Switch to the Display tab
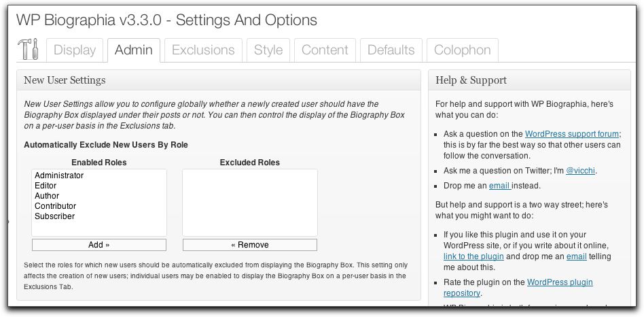This screenshot has height=317, width=644. coord(75,50)
